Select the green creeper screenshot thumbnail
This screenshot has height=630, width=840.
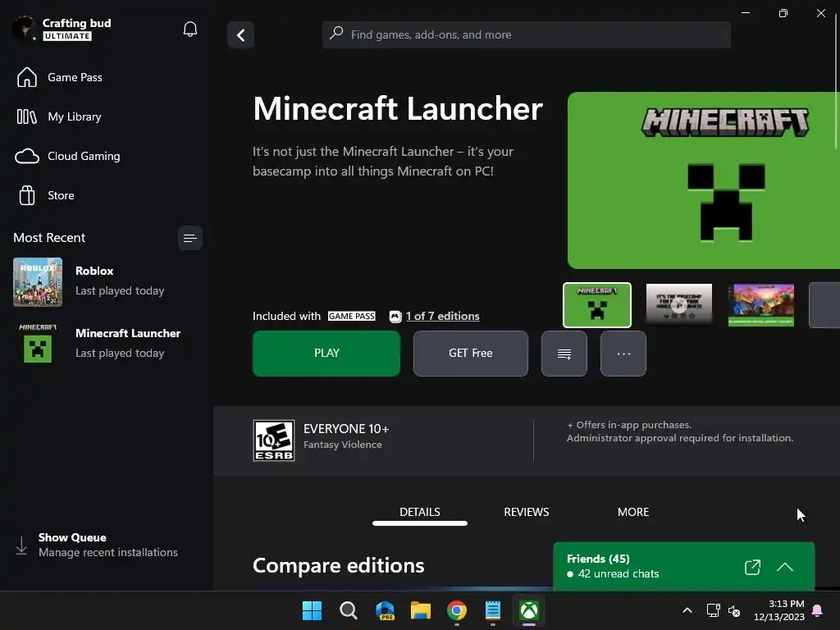point(597,305)
